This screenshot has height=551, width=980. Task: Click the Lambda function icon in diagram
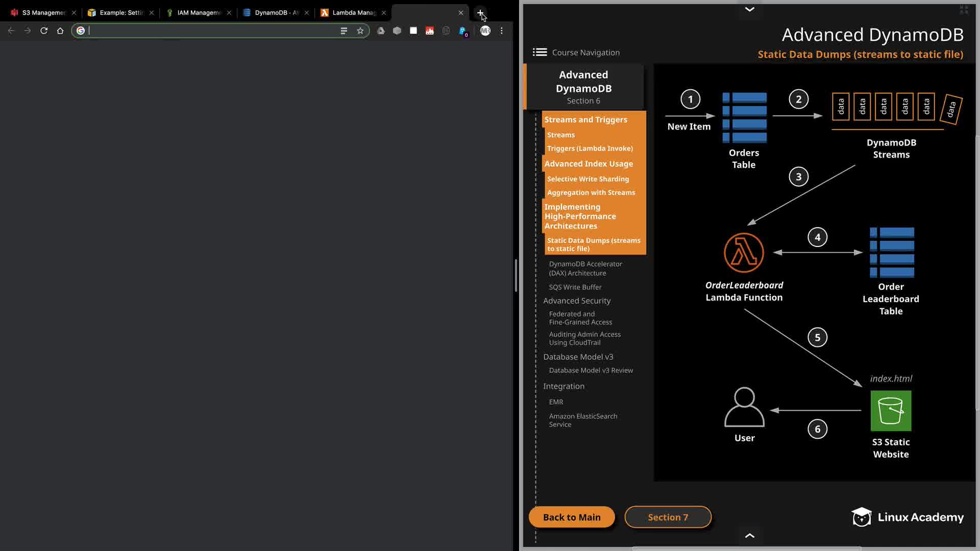(x=744, y=253)
